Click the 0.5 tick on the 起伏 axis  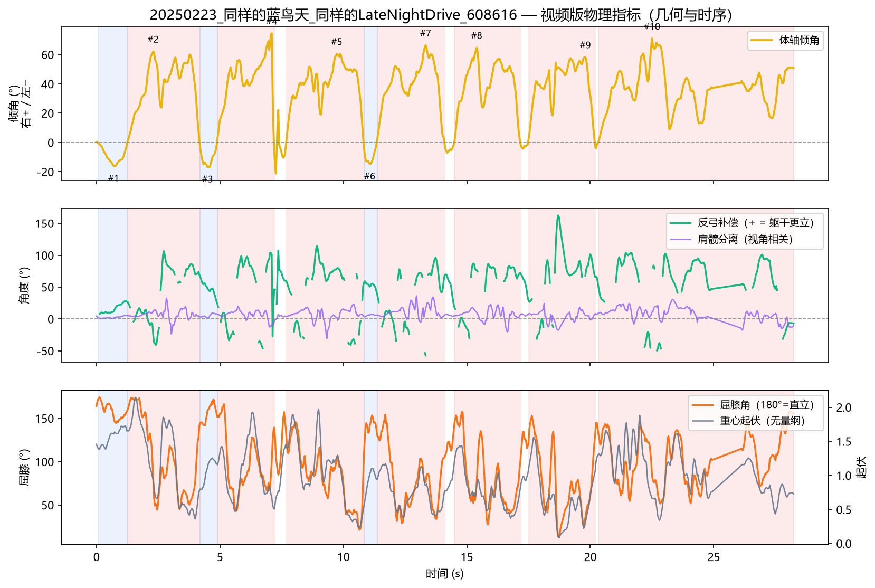click(x=844, y=510)
